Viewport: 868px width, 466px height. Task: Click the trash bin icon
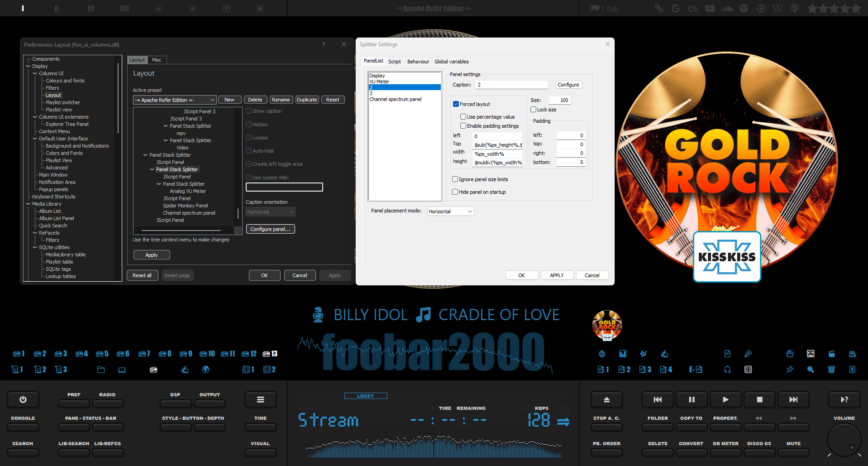pyautogui.click(x=831, y=370)
